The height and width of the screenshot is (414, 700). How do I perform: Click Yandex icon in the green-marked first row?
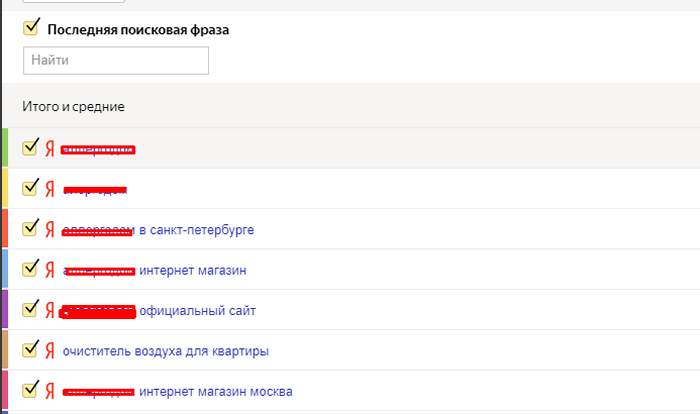(48, 148)
